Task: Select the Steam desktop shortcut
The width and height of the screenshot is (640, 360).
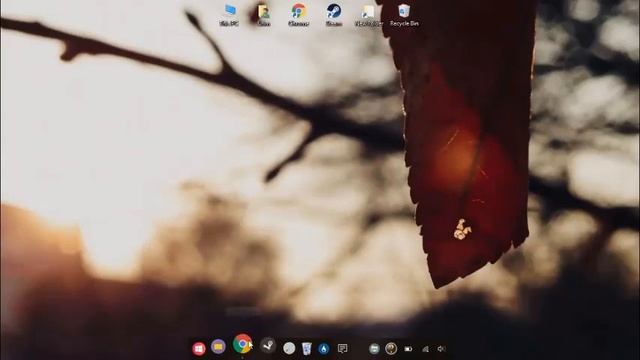Action: 334,15
